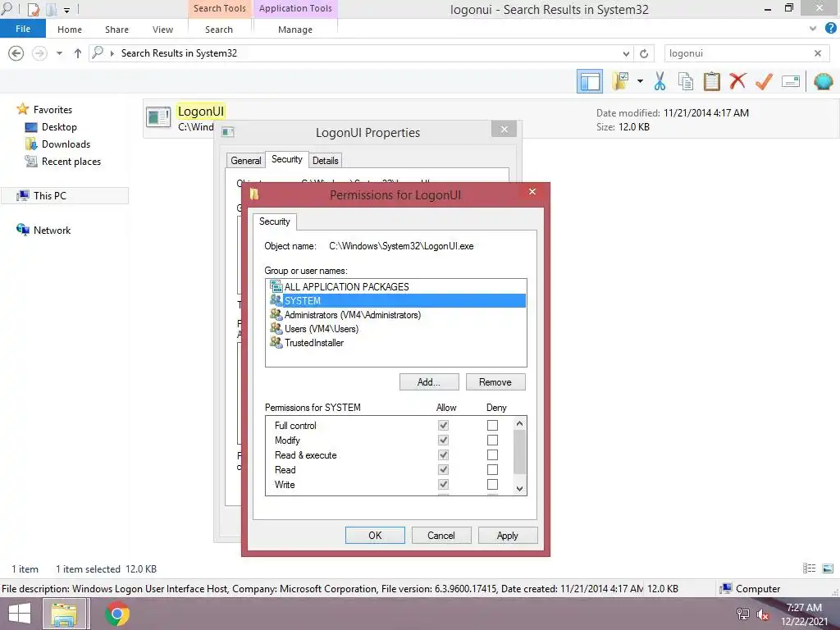Open Google Chrome from taskbar
Image resolution: width=840 pixels, height=630 pixels.
117,614
